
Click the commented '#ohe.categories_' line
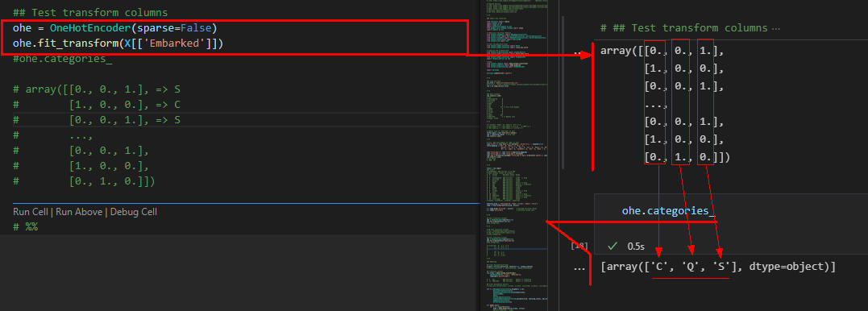63,59
